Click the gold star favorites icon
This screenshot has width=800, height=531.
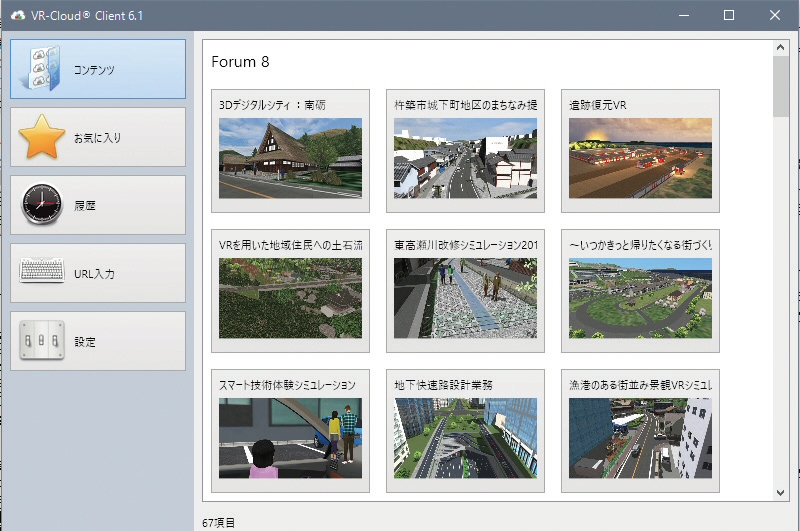(x=42, y=137)
